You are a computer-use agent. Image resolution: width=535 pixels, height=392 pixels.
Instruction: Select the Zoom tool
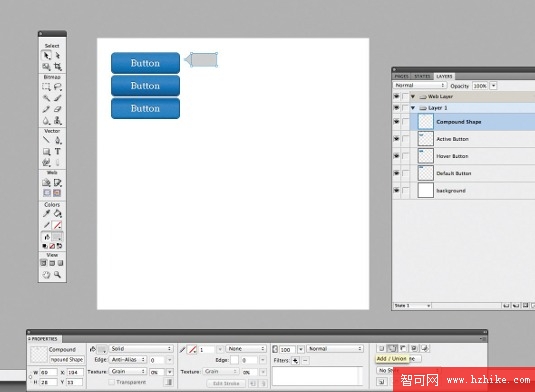coord(58,274)
